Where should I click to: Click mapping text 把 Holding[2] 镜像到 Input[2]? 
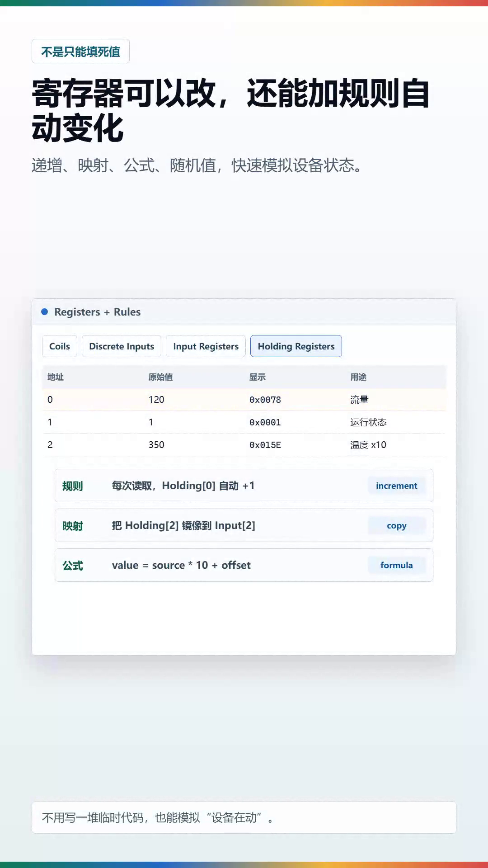click(183, 525)
